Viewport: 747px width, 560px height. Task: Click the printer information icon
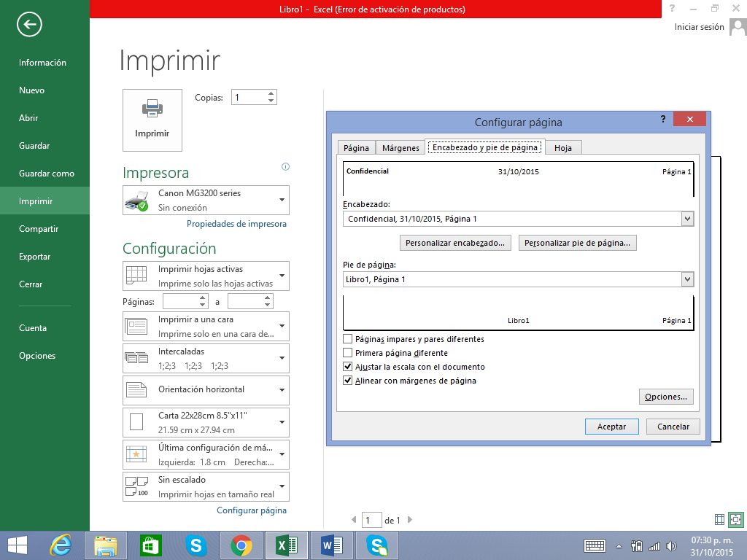[285, 167]
